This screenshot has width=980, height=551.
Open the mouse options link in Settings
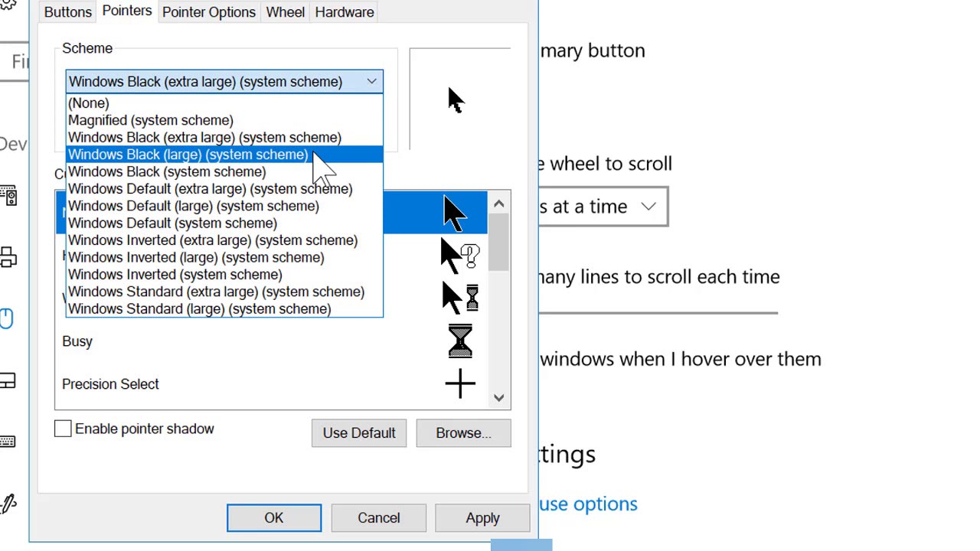coord(588,504)
